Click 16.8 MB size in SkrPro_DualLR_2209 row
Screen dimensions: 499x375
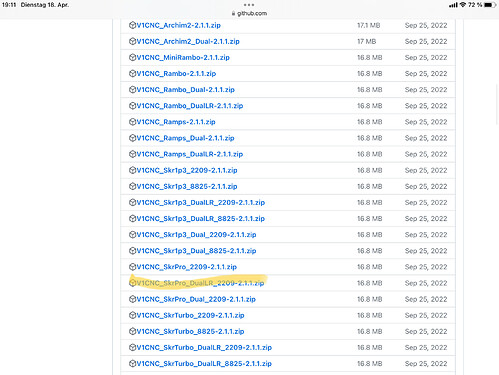click(370, 283)
